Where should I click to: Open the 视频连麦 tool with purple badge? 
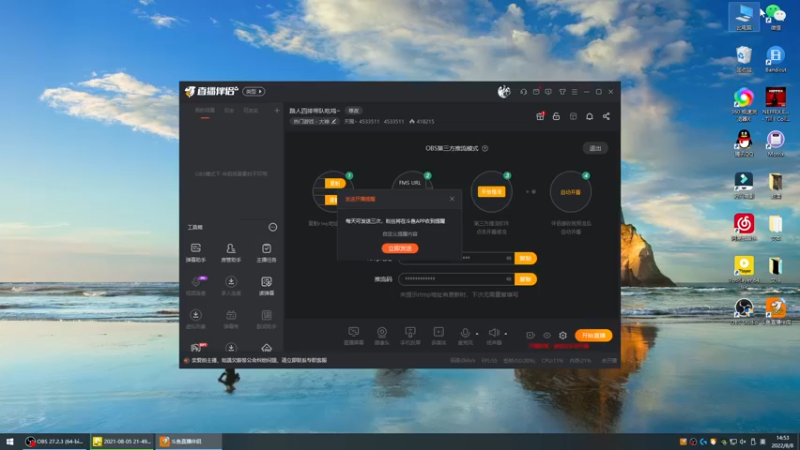click(x=195, y=286)
